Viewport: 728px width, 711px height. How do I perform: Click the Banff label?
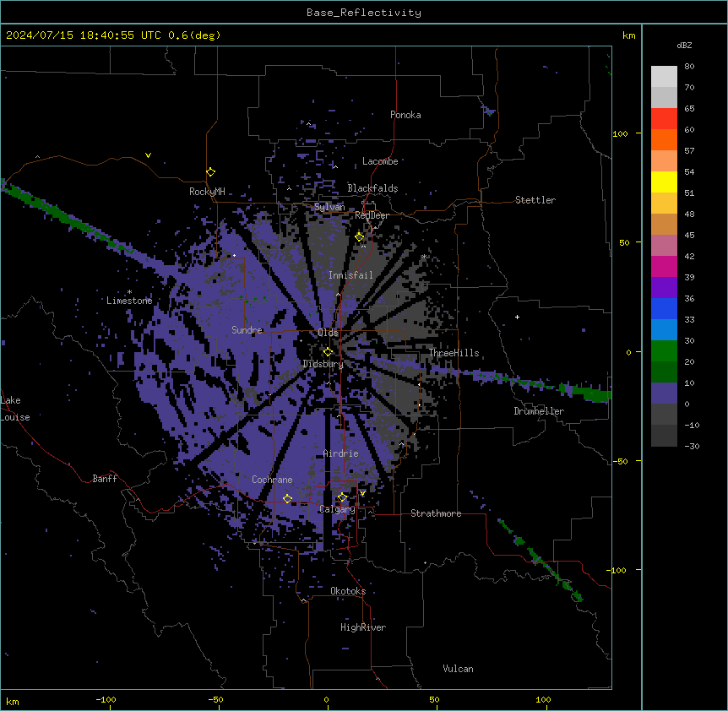coord(105,479)
